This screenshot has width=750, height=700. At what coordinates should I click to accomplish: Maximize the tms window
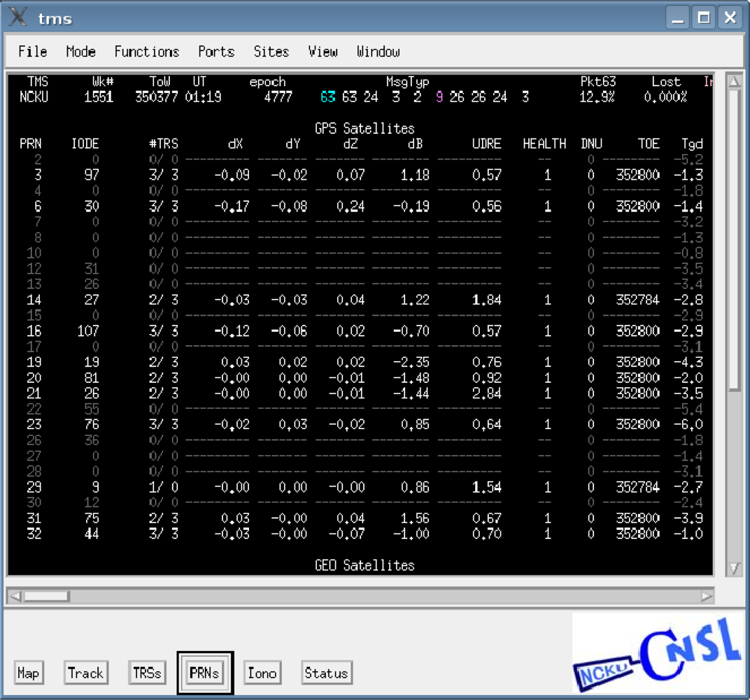[x=704, y=17]
